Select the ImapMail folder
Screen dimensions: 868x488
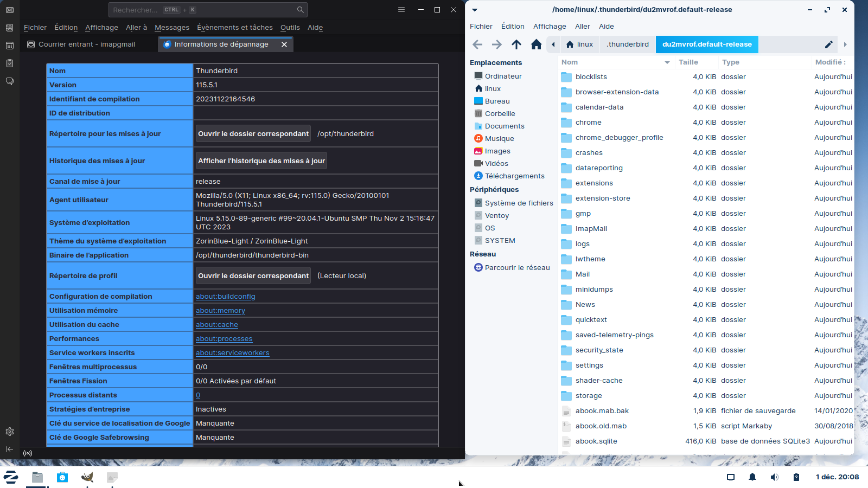(x=591, y=229)
